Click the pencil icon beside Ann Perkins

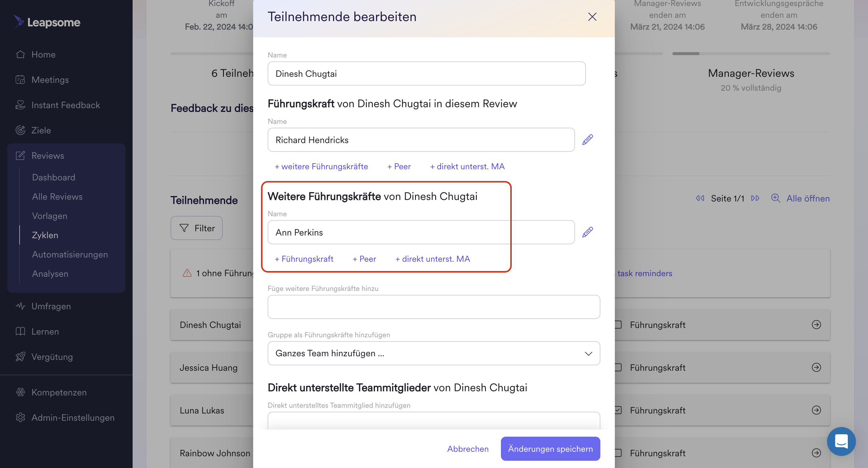(587, 232)
